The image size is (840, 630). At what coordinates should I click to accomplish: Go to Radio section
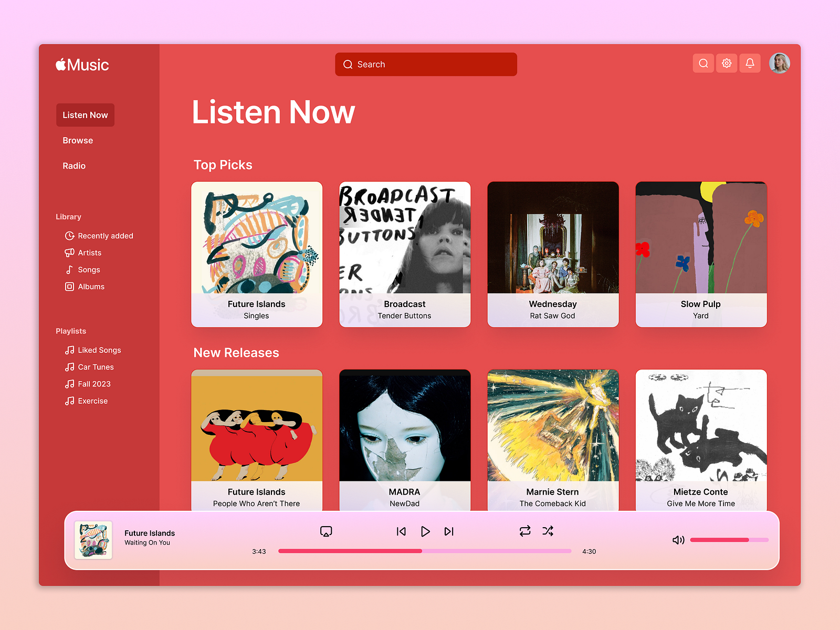74,165
